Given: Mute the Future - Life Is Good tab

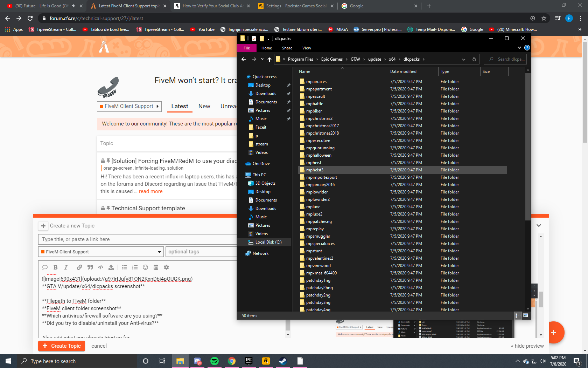Looking at the screenshot, I should 73,6.
